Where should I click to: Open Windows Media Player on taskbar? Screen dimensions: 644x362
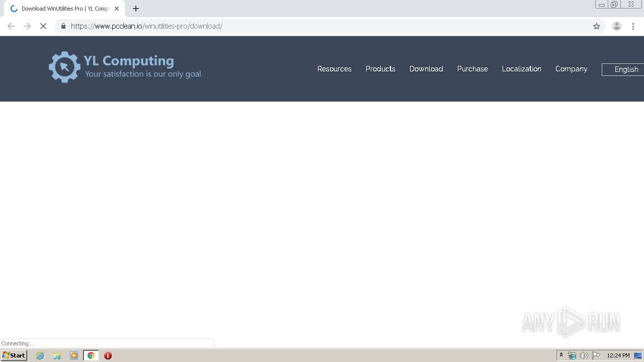(x=74, y=355)
